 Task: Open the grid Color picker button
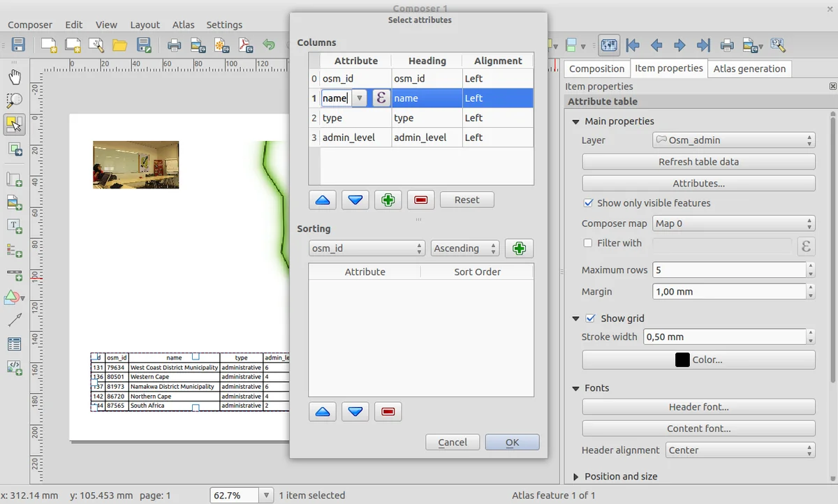(x=698, y=360)
